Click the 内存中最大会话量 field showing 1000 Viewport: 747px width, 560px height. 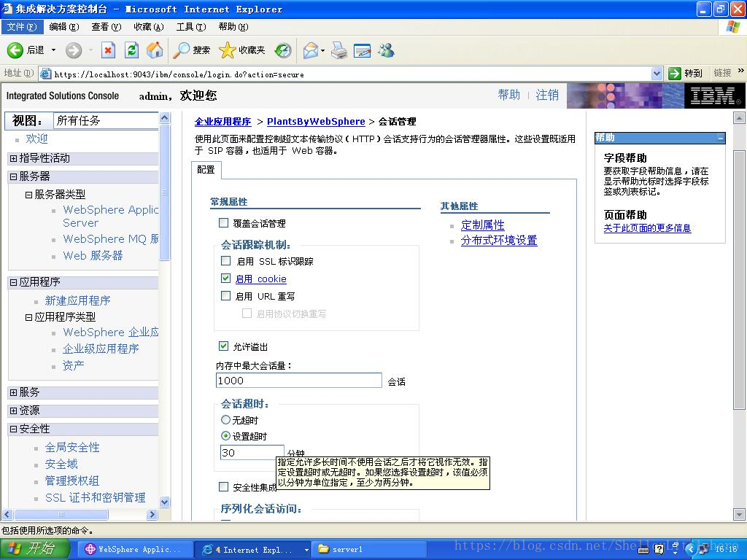298,381
